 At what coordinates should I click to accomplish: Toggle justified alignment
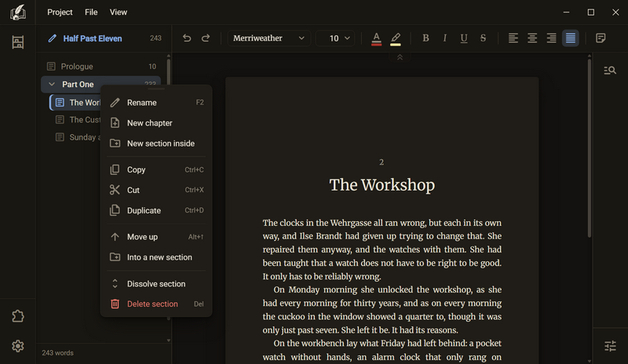pyautogui.click(x=571, y=38)
